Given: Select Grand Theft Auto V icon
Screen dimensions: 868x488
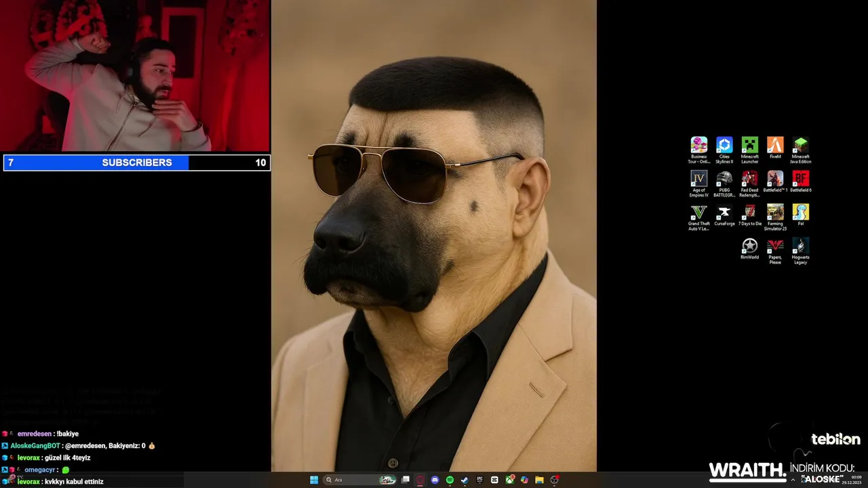Looking at the screenshot, I should pyautogui.click(x=698, y=218).
